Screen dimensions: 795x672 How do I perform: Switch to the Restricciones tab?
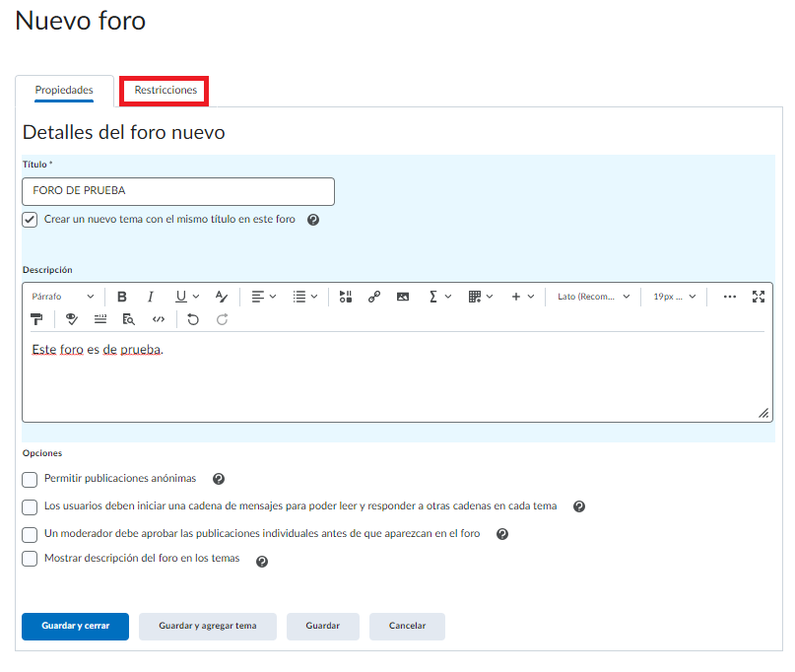coord(166,91)
